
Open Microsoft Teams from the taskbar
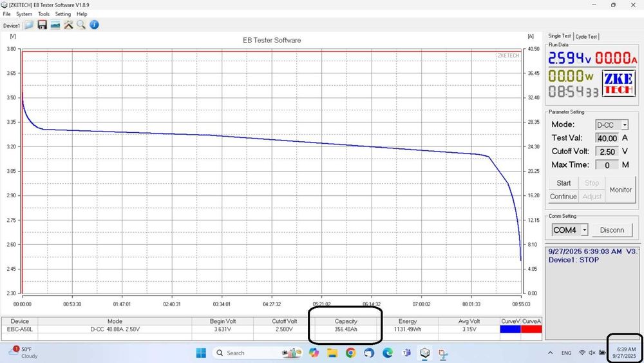406,353
